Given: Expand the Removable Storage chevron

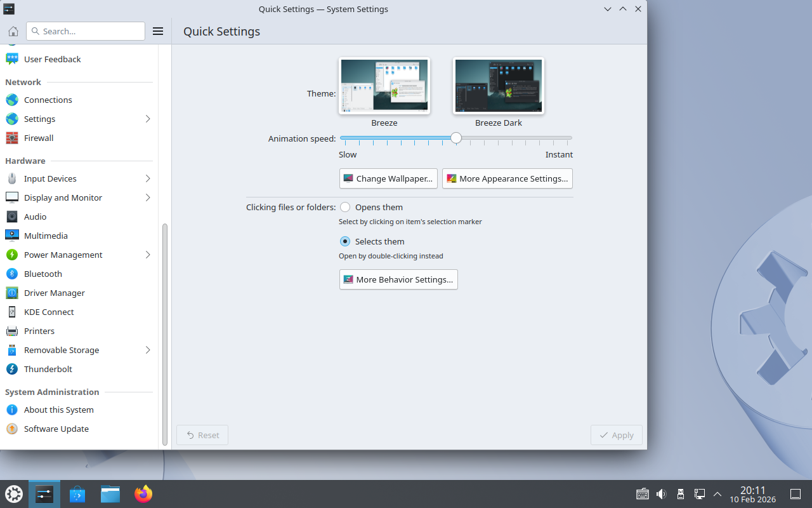Looking at the screenshot, I should 148,350.
